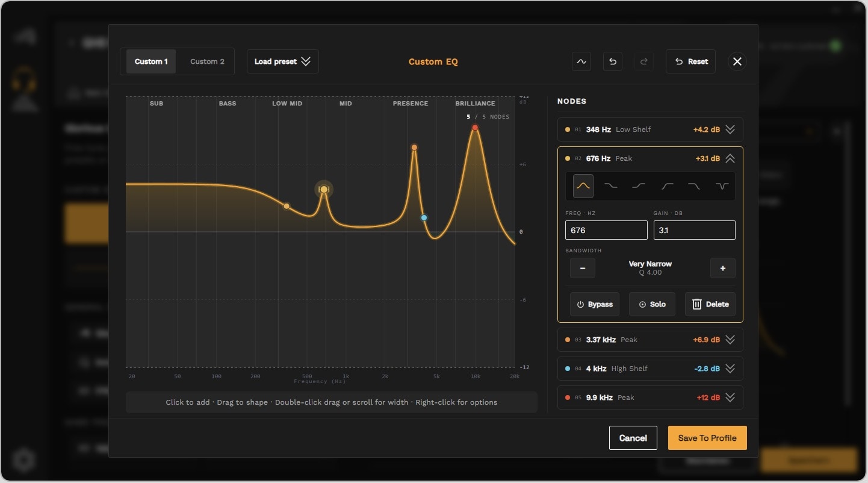
Task: Expand the 348 Hz Low Shelf node
Action: pos(730,129)
